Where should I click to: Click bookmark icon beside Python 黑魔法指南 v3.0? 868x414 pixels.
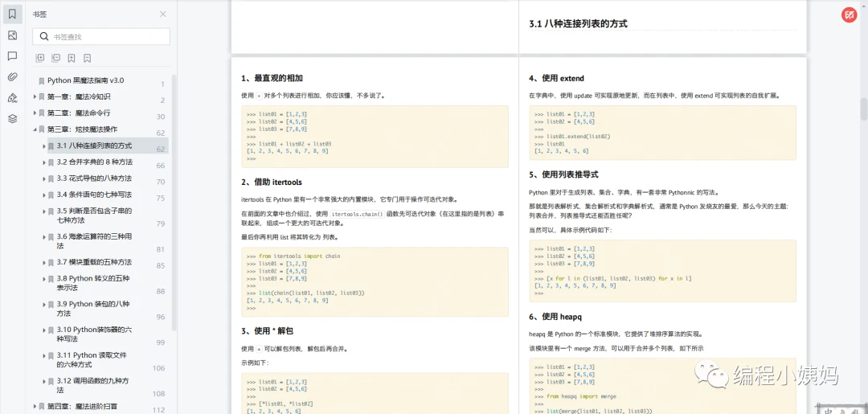(42, 81)
